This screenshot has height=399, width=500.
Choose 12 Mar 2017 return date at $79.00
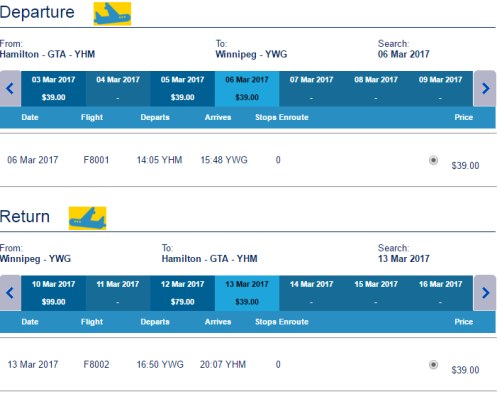tap(182, 293)
